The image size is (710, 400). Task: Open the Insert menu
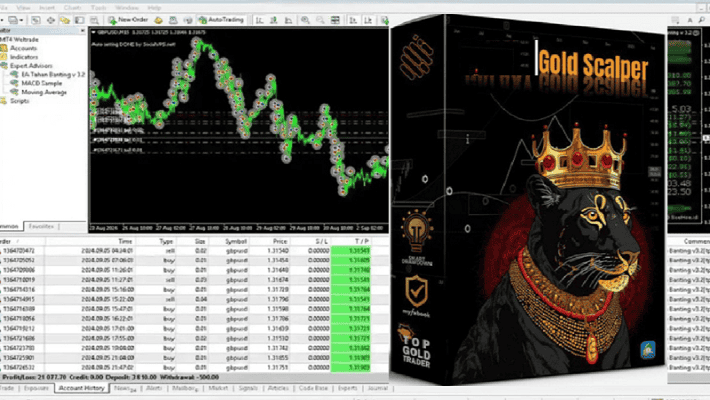coord(47,8)
